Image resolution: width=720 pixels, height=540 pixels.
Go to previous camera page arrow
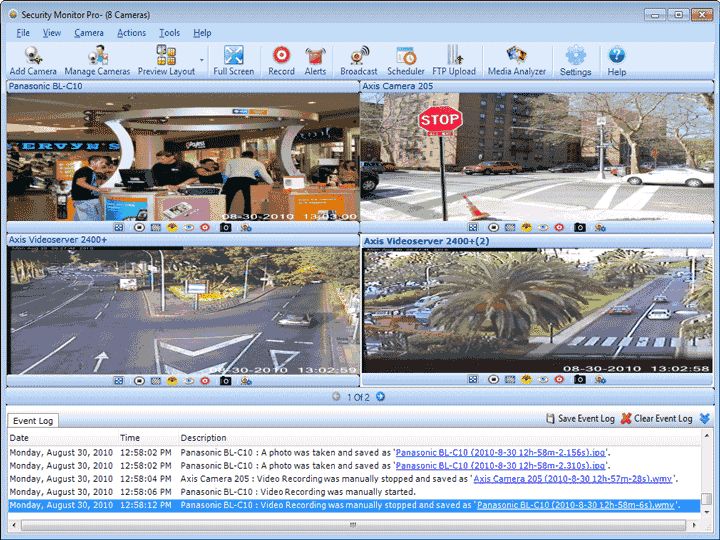tap(336, 396)
